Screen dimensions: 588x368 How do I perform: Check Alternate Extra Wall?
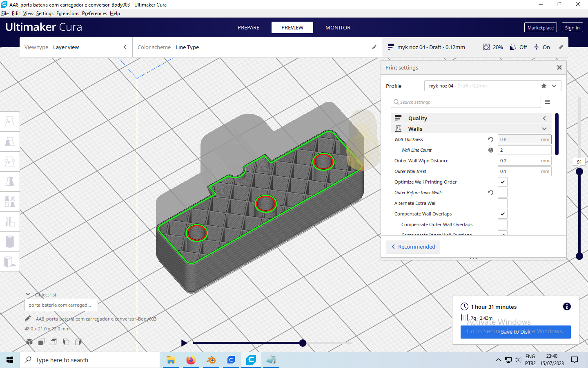[x=502, y=203]
